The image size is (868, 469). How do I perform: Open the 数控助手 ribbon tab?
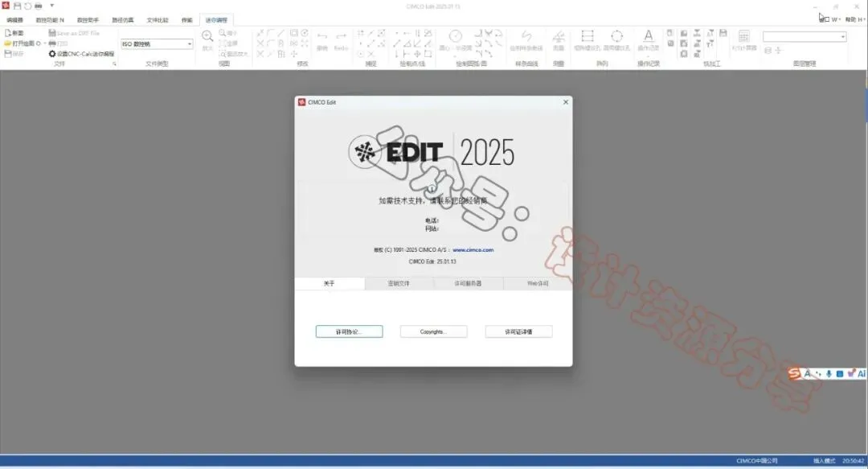(x=88, y=20)
